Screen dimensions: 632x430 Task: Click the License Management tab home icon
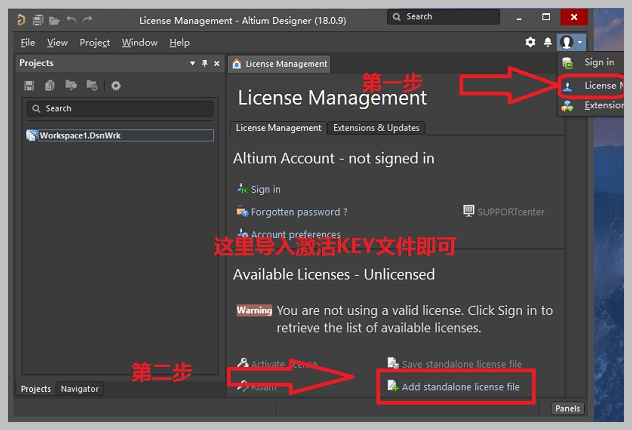[237, 64]
